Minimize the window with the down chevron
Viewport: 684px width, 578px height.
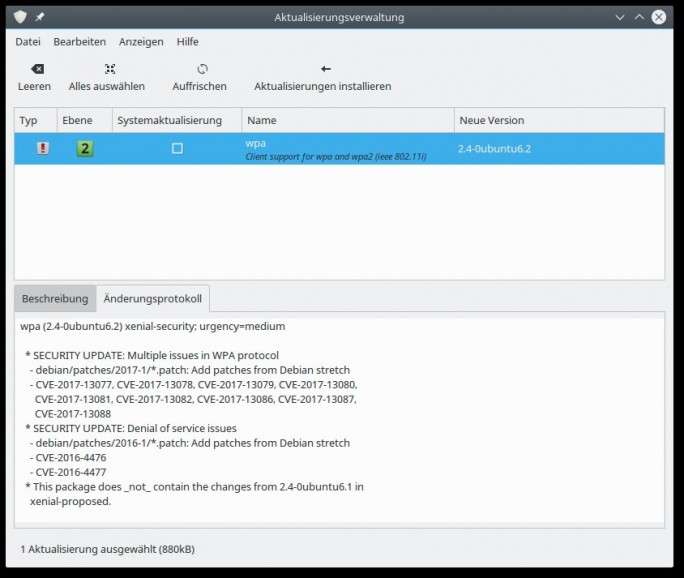[620, 17]
